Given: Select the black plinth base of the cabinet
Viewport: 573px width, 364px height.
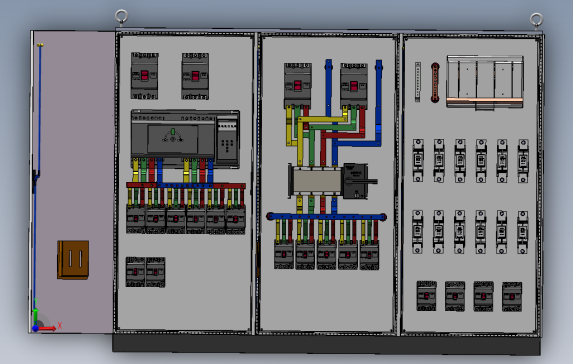Looking at the screenshot, I should [x=326, y=344].
